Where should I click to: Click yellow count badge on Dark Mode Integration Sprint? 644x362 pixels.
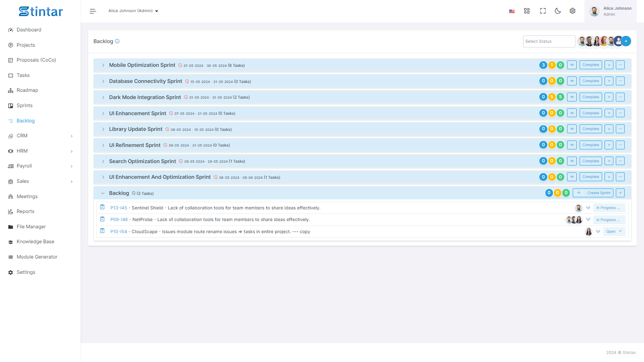[552, 97]
